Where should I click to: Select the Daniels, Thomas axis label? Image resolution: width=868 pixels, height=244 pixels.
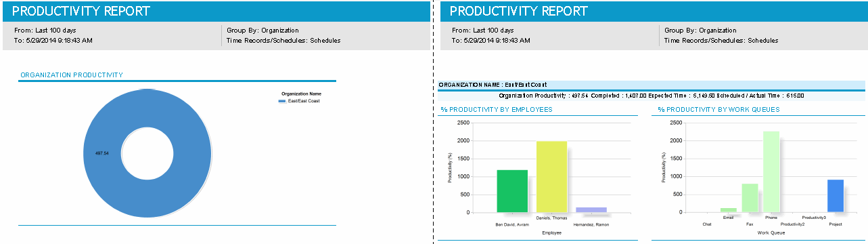551,218
